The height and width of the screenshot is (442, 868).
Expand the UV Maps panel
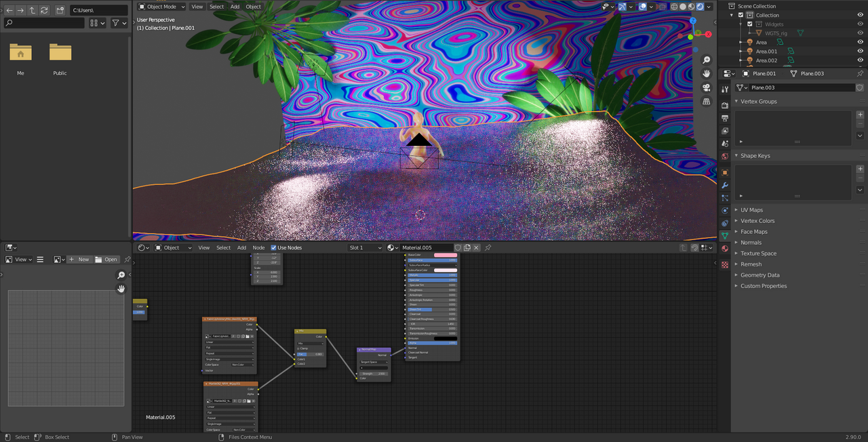coord(751,210)
